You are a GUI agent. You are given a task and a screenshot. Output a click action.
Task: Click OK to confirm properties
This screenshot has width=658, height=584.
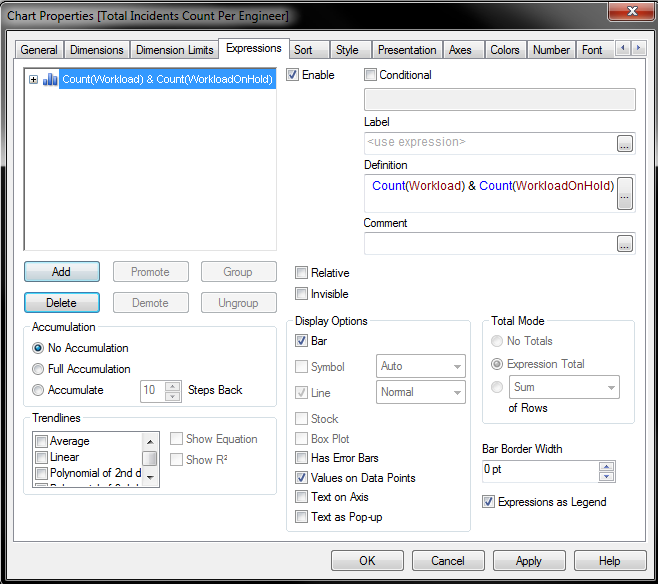pos(367,561)
